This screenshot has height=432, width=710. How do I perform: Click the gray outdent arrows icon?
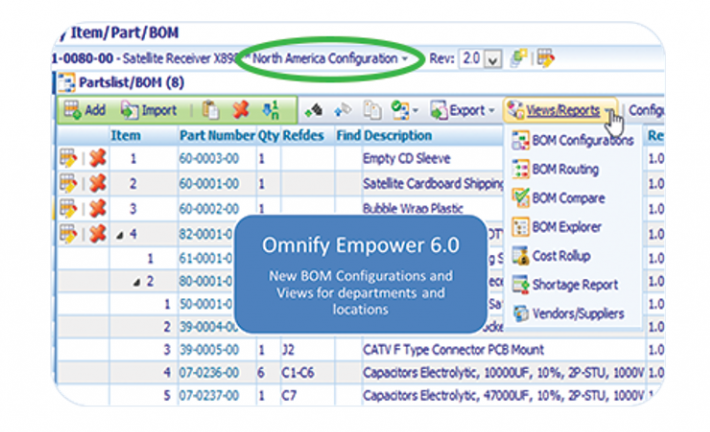[343, 110]
